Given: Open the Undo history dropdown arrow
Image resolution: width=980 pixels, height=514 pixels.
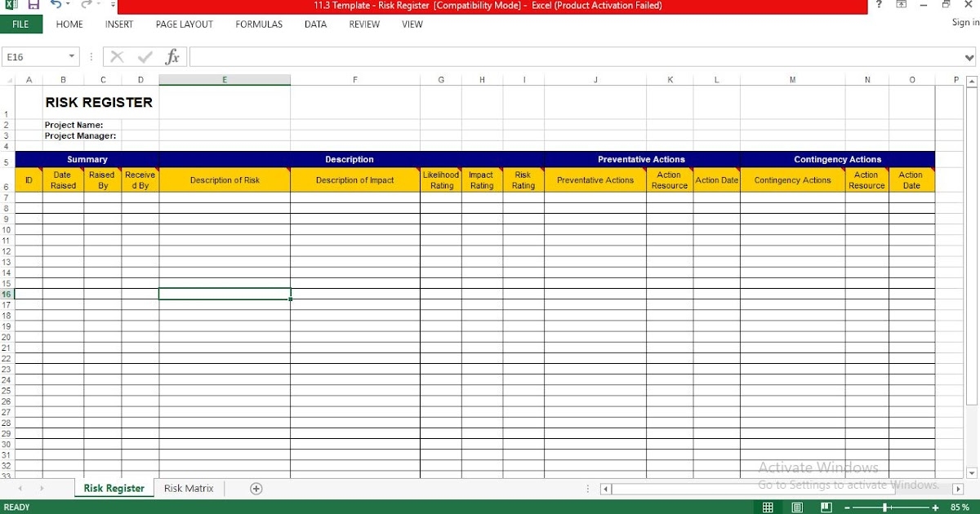Looking at the screenshot, I should click(x=68, y=5).
